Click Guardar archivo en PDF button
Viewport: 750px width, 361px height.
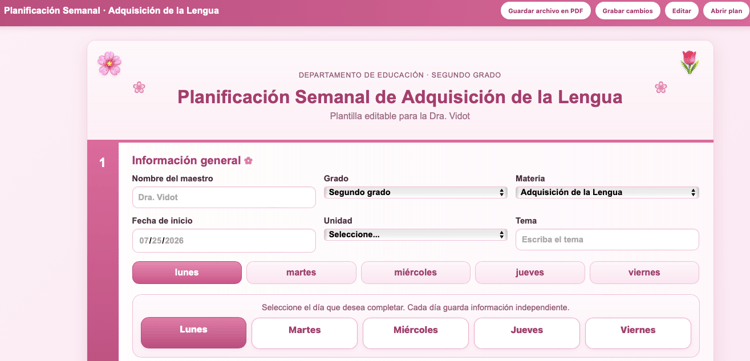click(545, 11)
